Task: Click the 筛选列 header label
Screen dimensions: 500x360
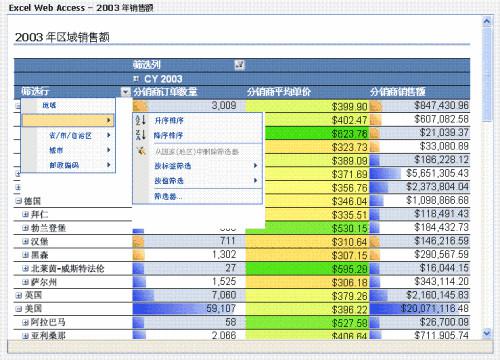Action: pos(147,65)
